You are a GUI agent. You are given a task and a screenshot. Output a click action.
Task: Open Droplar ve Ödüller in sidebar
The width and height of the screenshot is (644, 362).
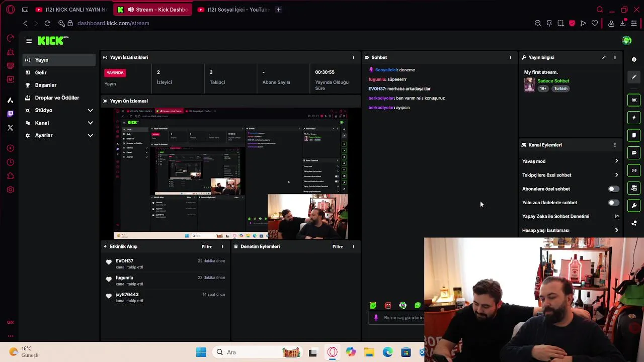(59, 98)
